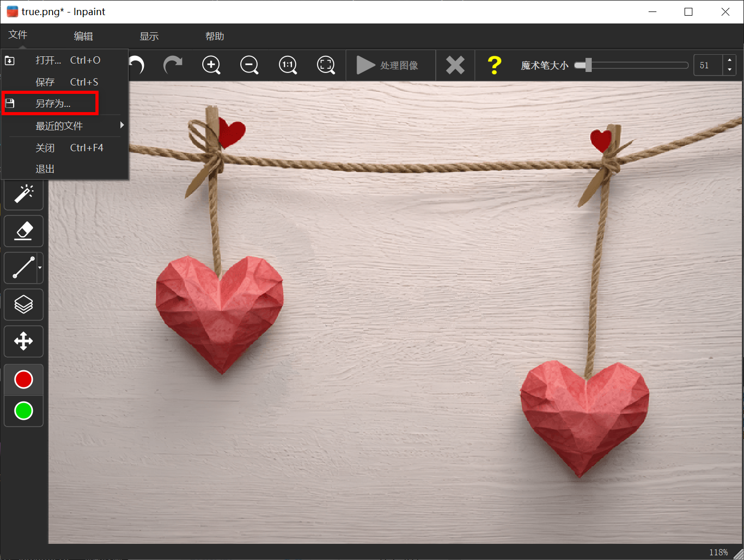The width and height of the screenshot is (744, 560).
Task: Click the brush size field showing 51
Action: pyautogui.click(x=708, y=65)
